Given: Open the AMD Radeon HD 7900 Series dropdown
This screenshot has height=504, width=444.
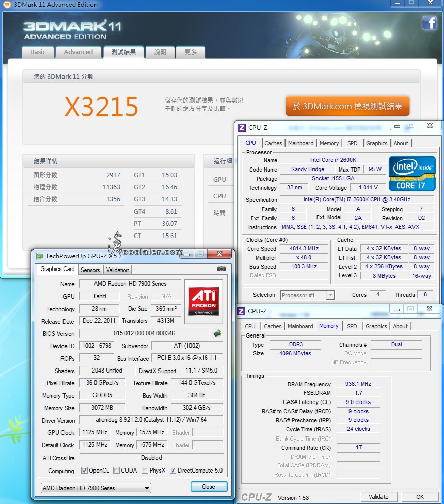Looking at the screenshot, I should (x=96, y=488).
